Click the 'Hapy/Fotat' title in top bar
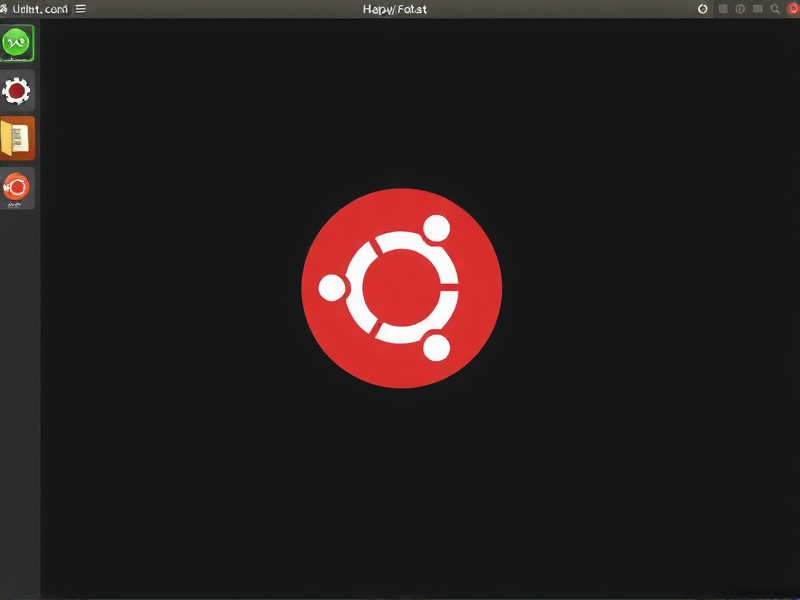800x600 pixels. [394, 9]
